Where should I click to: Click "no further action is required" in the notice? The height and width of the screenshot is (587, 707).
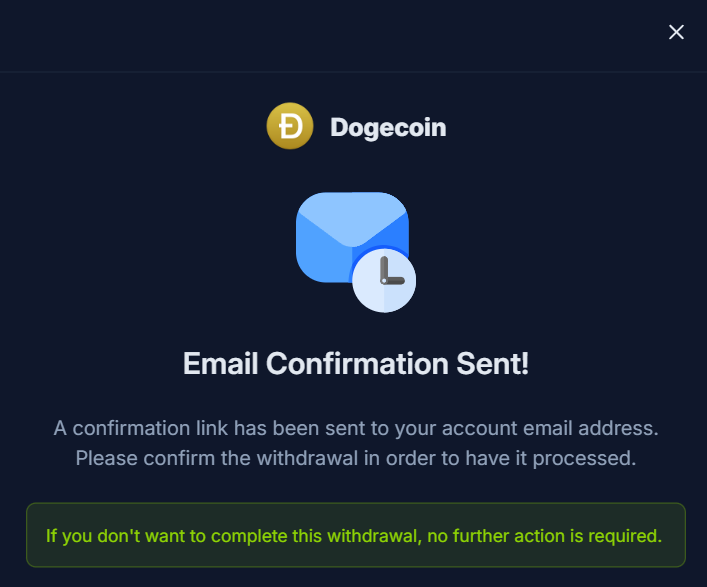coord(544,536)
